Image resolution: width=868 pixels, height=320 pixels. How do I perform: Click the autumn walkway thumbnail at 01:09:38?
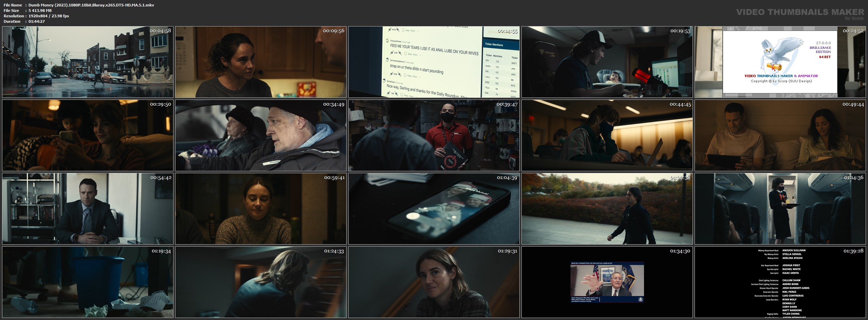point(607,209)
